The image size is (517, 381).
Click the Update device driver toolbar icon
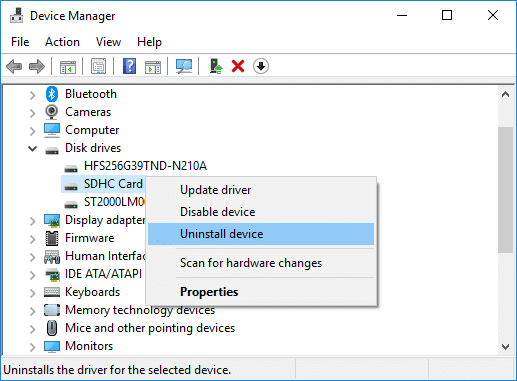pyautogui.click(x=216, y=66)
